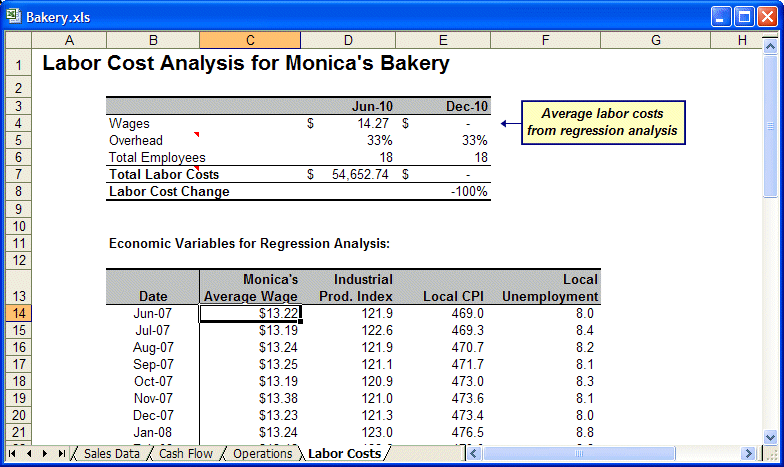This screenshot has width=784, height=467.
Task: Click the vertical scrollbar up arrow
Action: click(x=770, y=46)
